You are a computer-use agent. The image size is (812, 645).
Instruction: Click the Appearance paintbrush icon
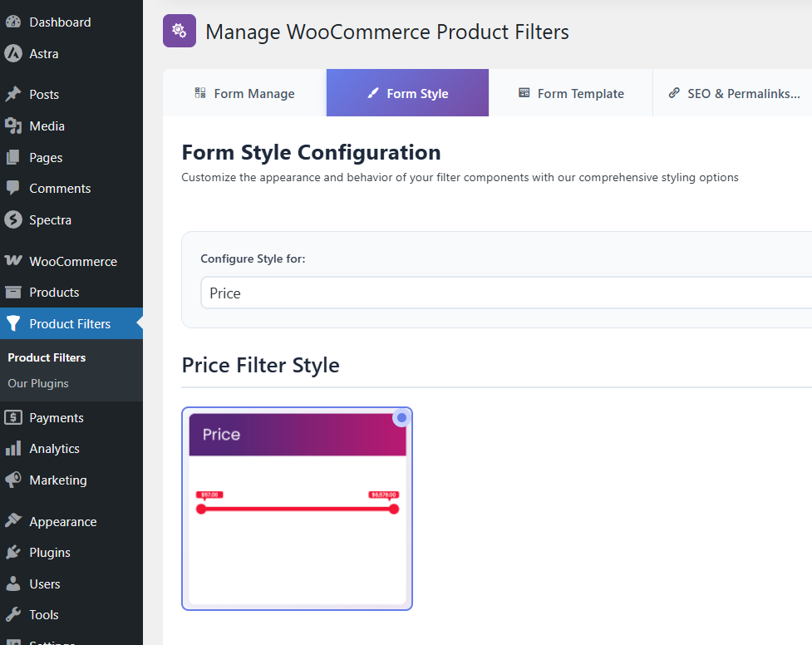13,520
